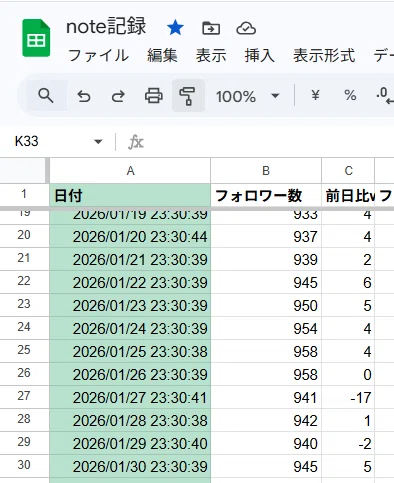Viewport: 394px width, 483px height.
Task: Select the -17 day-over-day cell
Action: click(x=348, y=397)
